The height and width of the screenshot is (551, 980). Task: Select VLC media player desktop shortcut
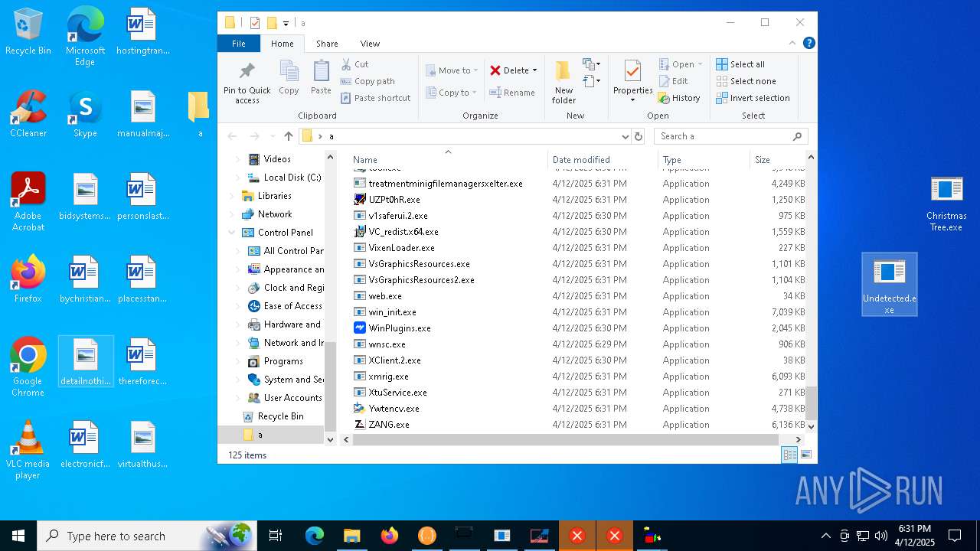tap(28, 450)
